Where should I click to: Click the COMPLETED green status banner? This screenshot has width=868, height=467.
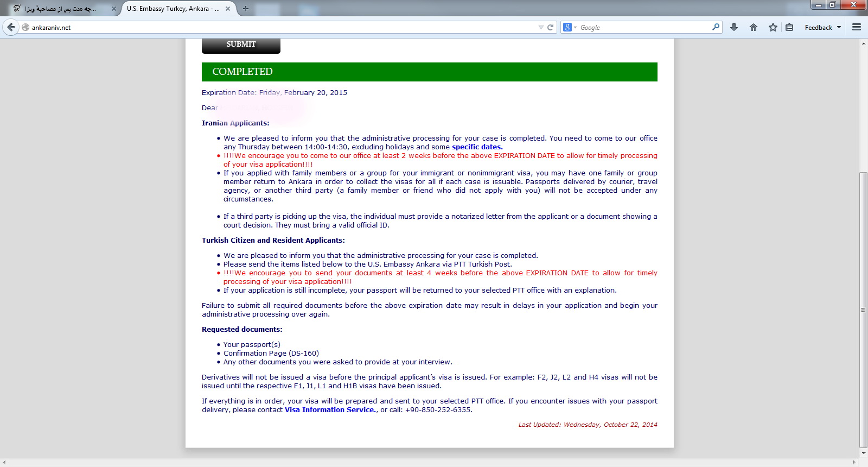pos(430,72)
